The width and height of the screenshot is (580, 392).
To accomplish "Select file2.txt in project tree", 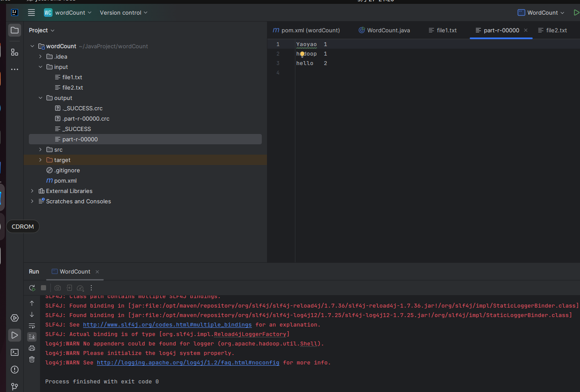I will [x=72, y=87].
